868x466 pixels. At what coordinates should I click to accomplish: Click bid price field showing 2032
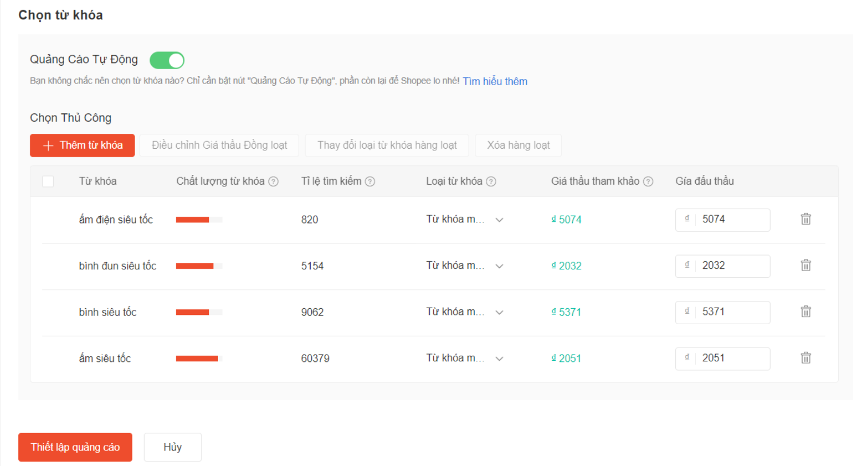[723, 266]
